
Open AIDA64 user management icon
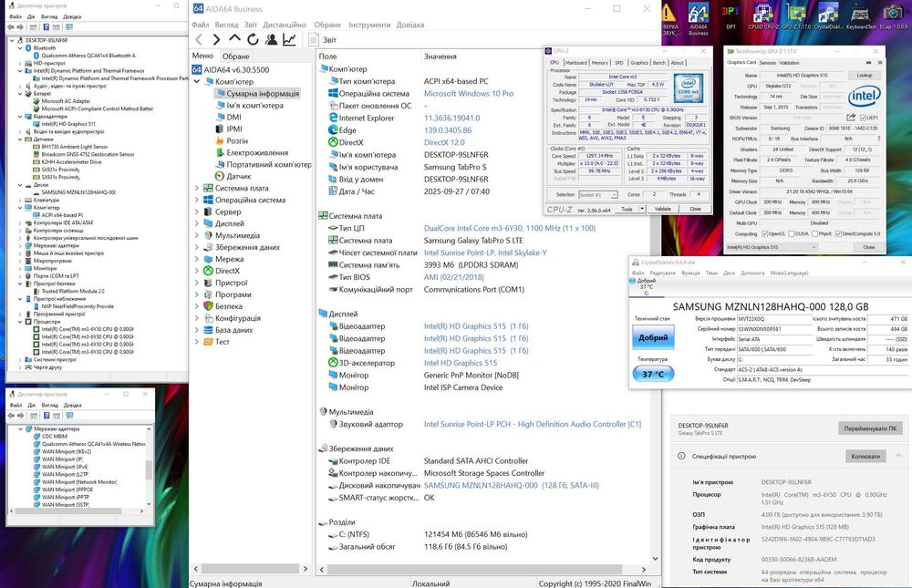coord(271,39)
